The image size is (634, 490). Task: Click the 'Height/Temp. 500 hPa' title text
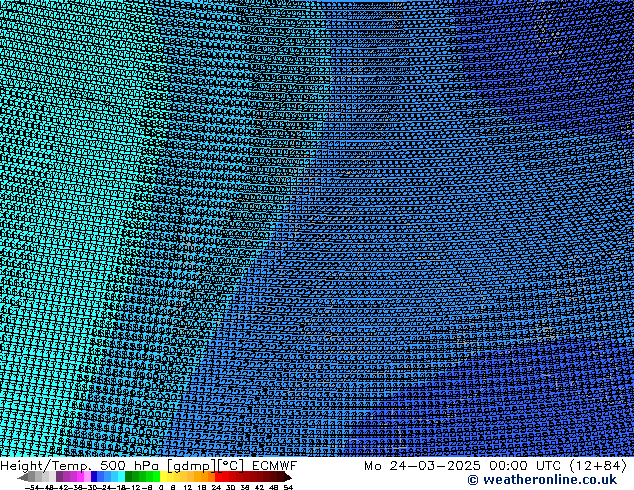pos(79,466)
